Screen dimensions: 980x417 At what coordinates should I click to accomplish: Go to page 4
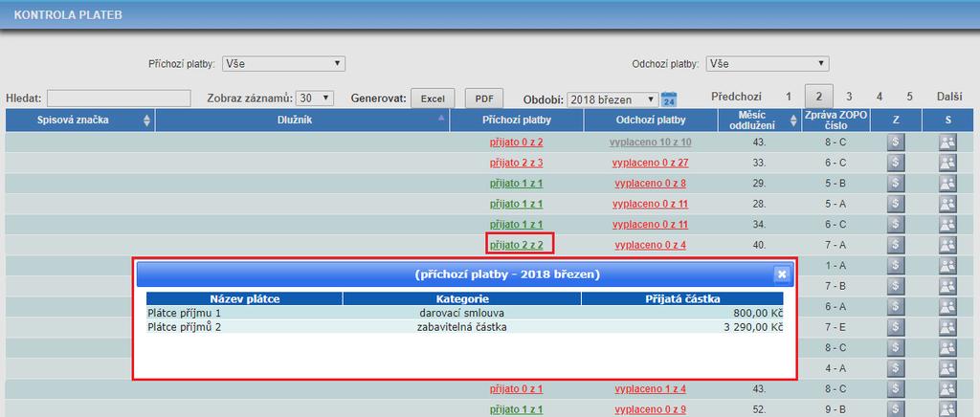pos(880,97)
